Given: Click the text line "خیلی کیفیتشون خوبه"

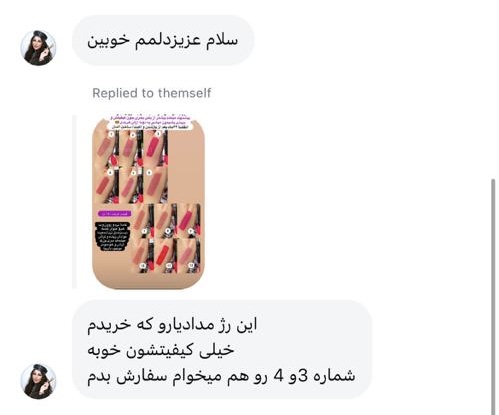Looking at the screenshot, I should coord(161,351).
